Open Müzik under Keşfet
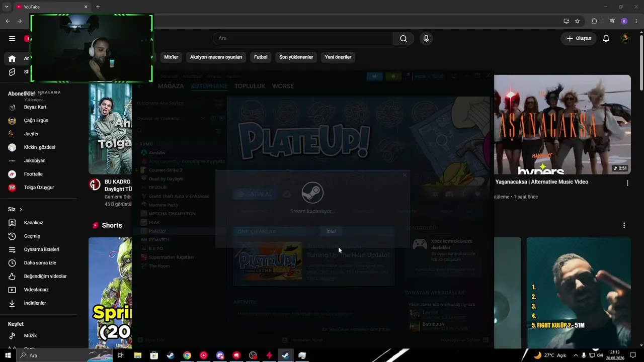 point(30,336)
